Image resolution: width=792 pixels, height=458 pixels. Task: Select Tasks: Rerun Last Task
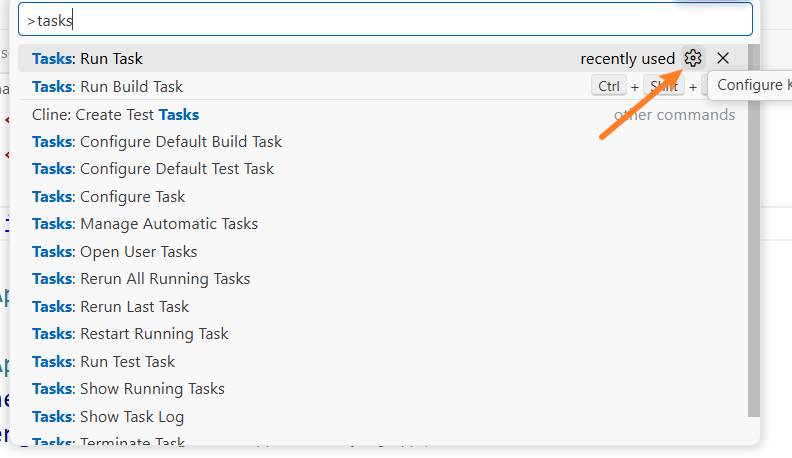coord(383,307)
